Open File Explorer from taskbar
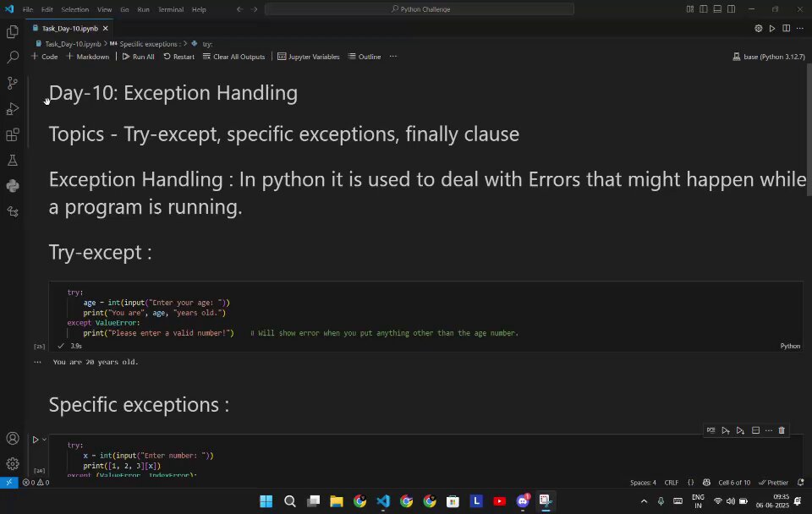 tap(337, 501)
